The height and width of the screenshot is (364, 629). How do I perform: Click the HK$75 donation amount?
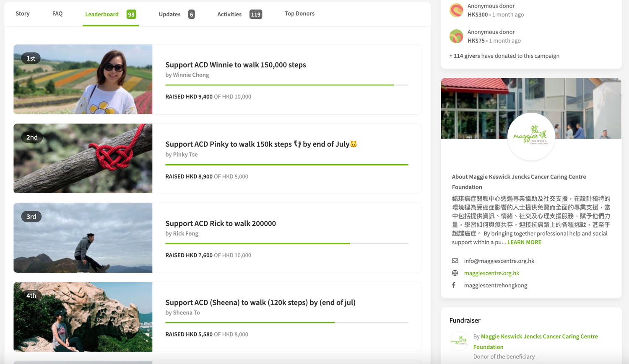click(x=476, y=41)
